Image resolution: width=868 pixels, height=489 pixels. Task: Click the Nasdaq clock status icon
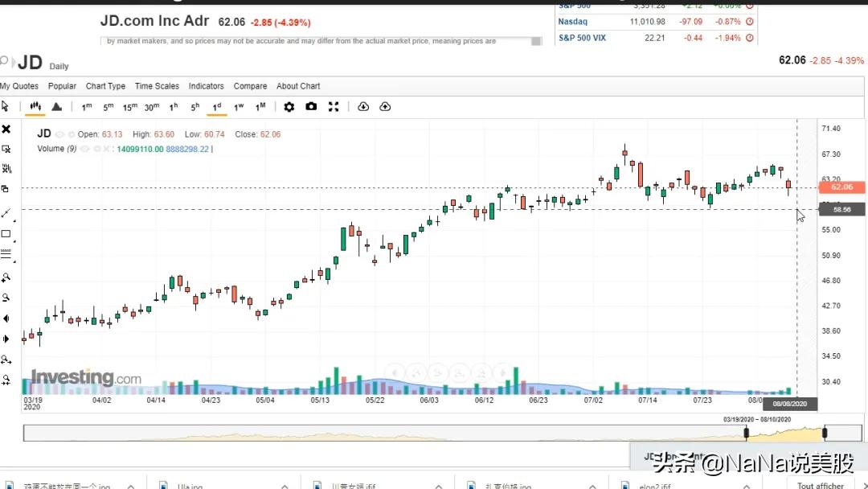750,22
